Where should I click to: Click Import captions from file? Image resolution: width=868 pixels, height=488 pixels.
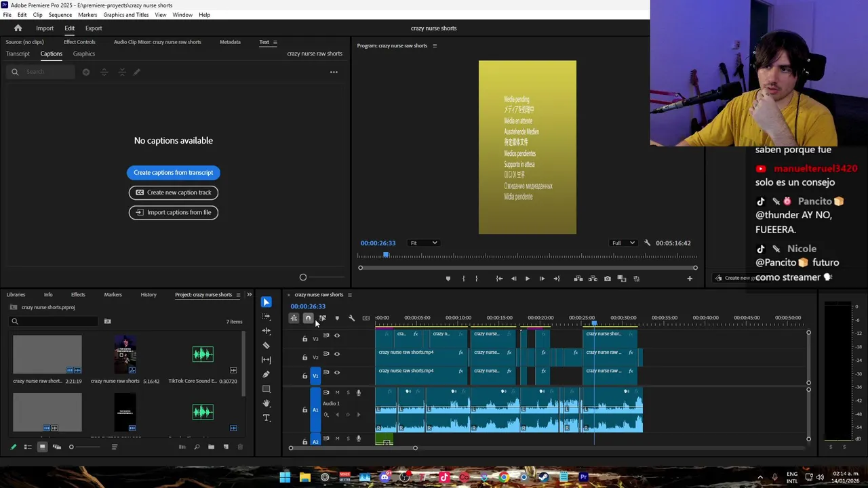click(174, 212)
